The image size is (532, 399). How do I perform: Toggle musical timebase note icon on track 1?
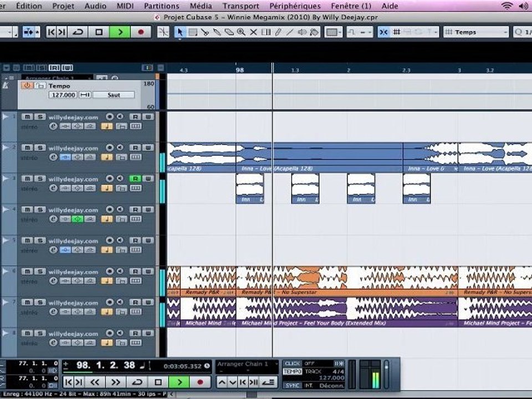click(106, 126)
